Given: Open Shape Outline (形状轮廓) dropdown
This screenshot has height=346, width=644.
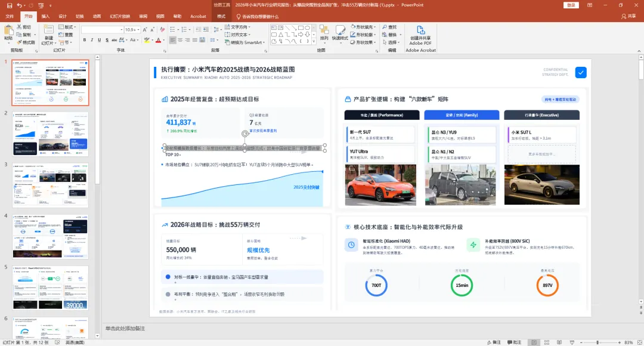Looking at the screenshot, I should [364, 35].
